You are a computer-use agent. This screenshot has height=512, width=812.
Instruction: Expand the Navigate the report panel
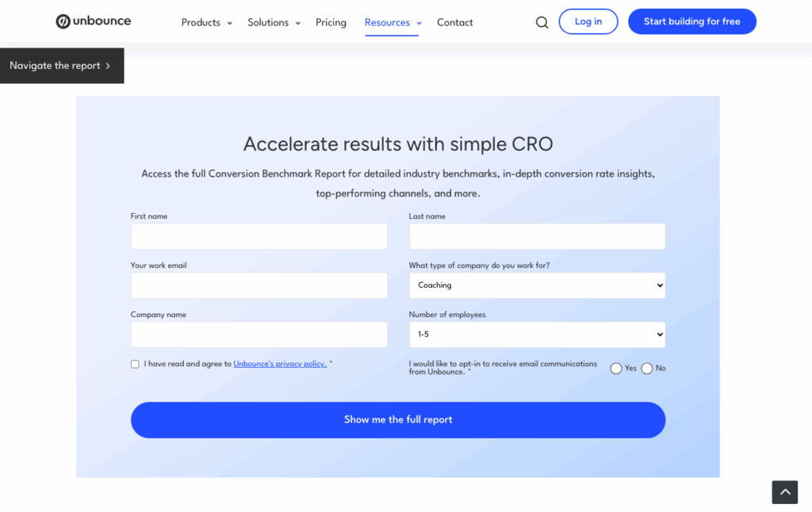pyautogui.click(x=61, y=66)
